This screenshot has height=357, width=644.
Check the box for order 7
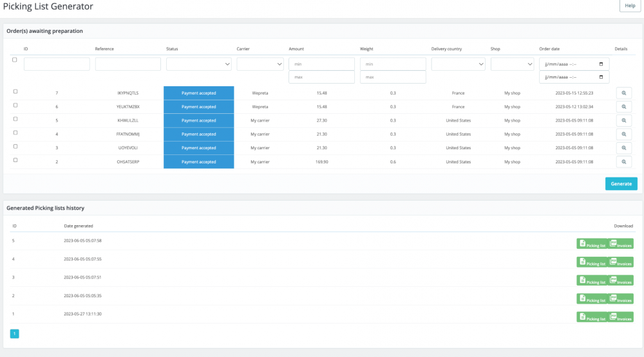[x=15, y=91]
